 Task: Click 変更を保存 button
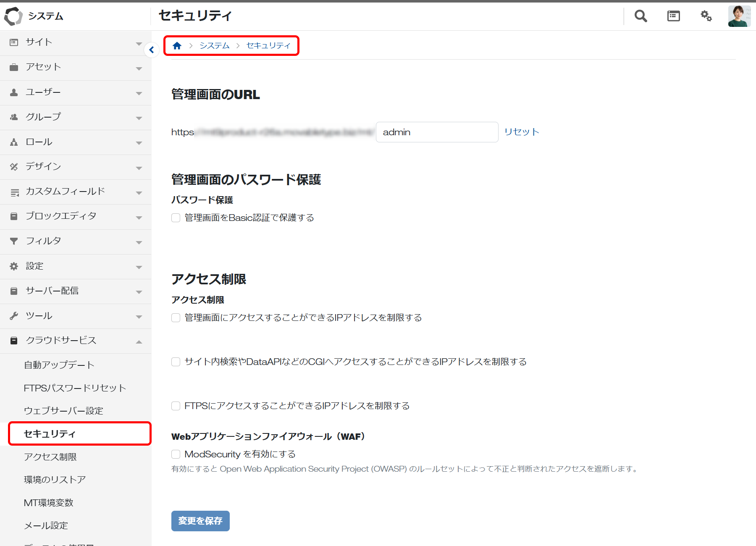pyautogui.click(x=200, y=521)
